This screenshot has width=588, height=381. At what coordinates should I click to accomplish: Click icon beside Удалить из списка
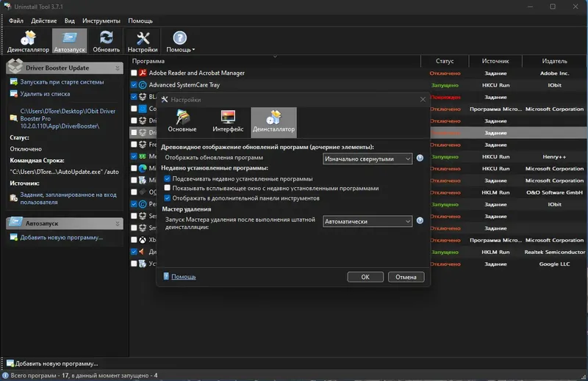[x=14, y=94]
